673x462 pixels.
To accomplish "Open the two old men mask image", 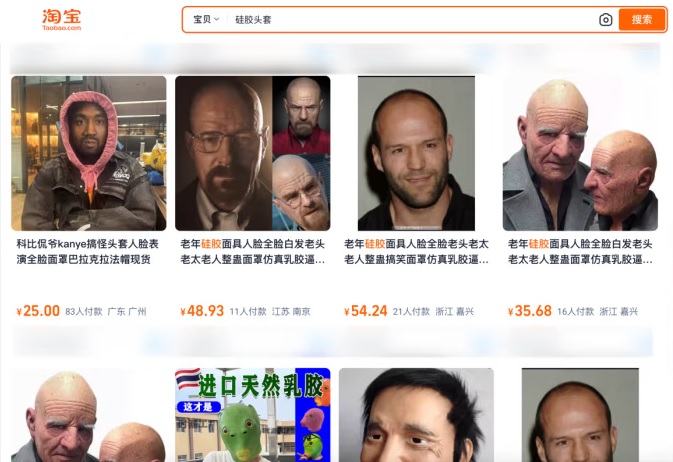I will tap(580, 153).
